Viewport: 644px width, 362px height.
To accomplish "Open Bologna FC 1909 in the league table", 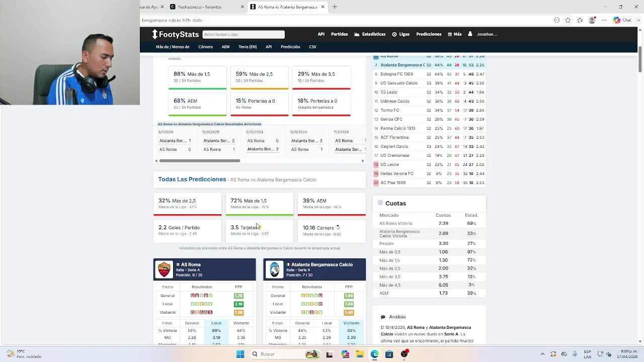I will coord(396,74).
